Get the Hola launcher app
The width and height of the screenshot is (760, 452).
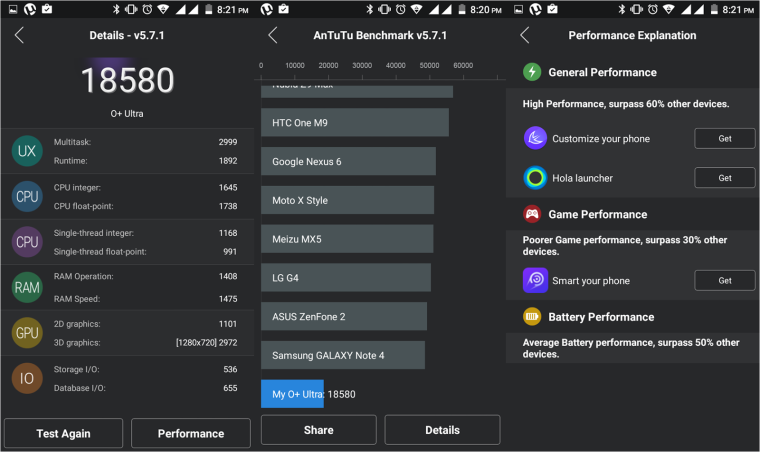point(724,178)
